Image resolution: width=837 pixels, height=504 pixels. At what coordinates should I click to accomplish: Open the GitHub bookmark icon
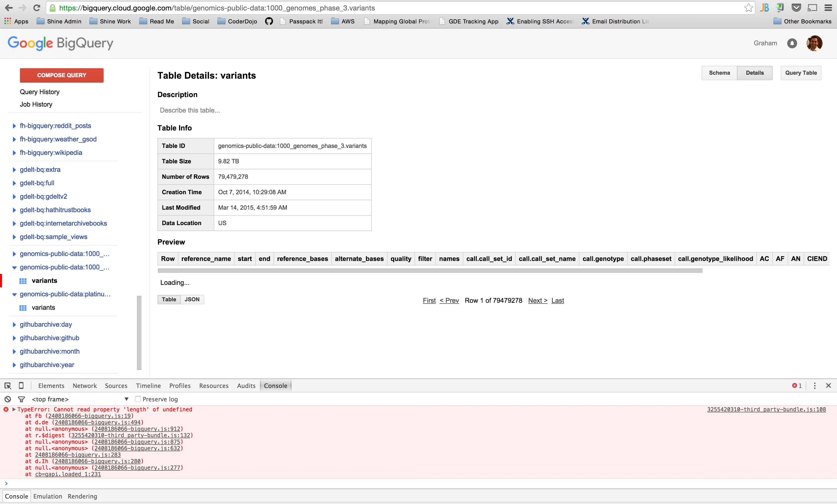[x=269, y=21]
